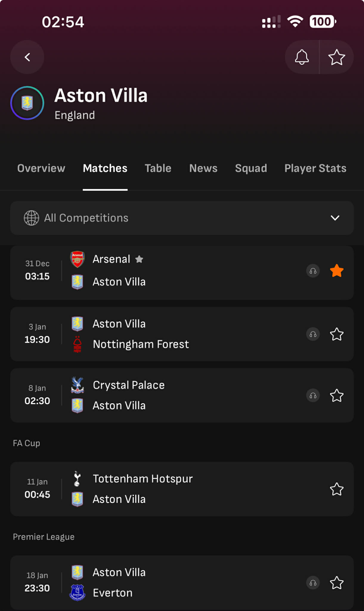364x611 pixels.
Task: Open notifications bell for Aston Villa
Action: coord(302,57)
